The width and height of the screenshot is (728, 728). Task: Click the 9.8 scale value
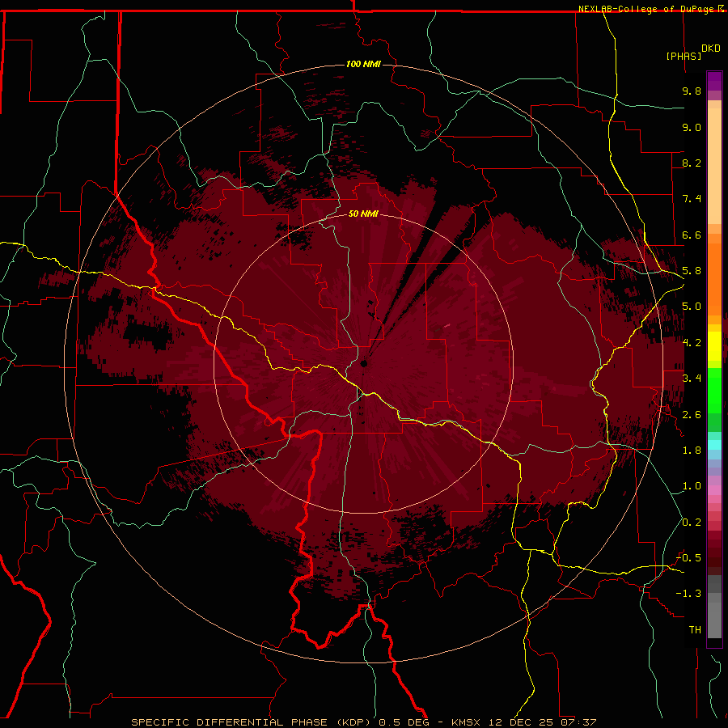[692, 91]
